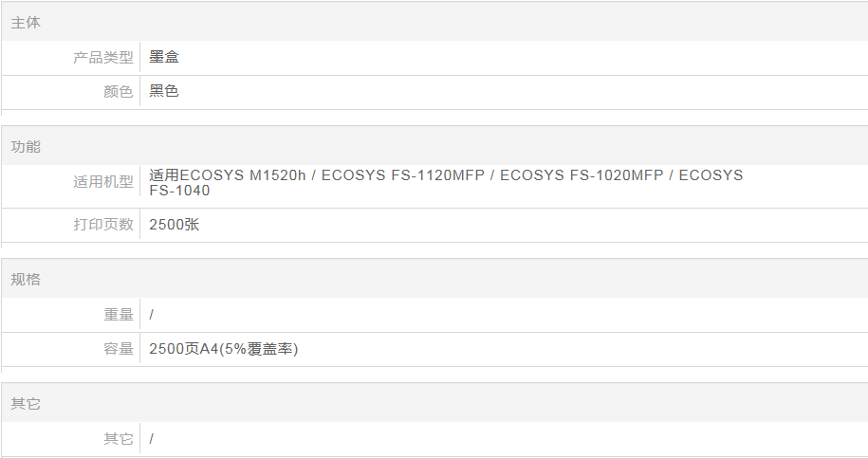This screenshot has width=868, height=458.
Task: Select the 打印页数 row label
Action: click(103, 226)
